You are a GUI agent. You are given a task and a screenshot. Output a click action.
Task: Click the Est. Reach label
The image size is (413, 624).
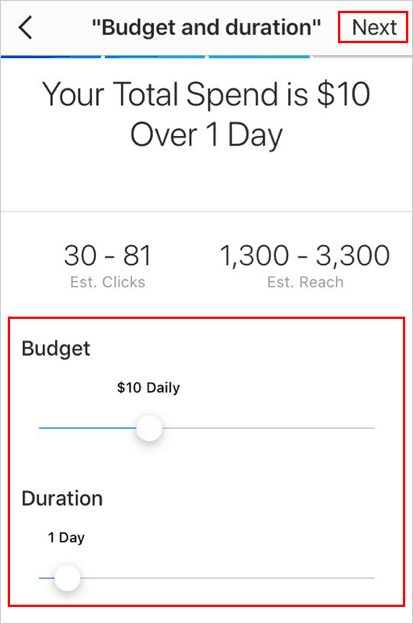click(x=305, y=282)
